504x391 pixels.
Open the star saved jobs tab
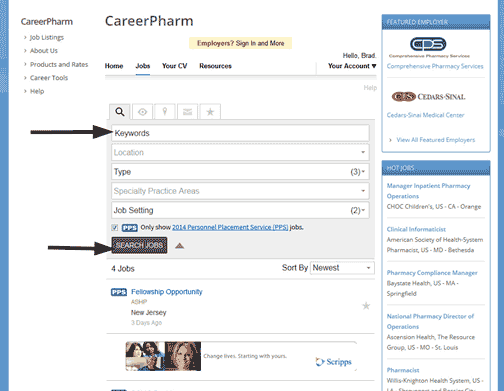tap(210, 112)
